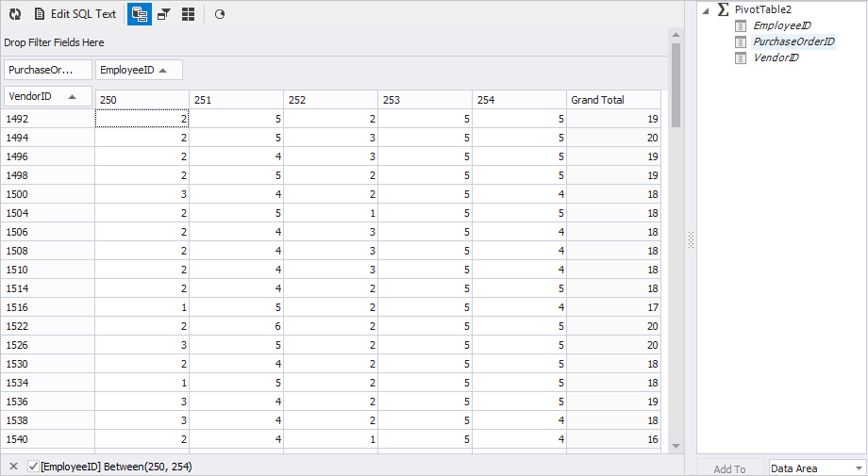Screen dimensions: 868x476
Task: Select the VendorID field icon in tree
Action: 741,58
